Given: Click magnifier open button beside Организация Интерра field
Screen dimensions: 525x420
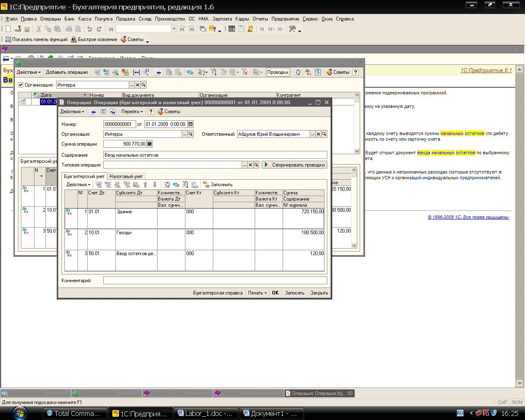Looking at the screenshot, I should pos(191,134).
